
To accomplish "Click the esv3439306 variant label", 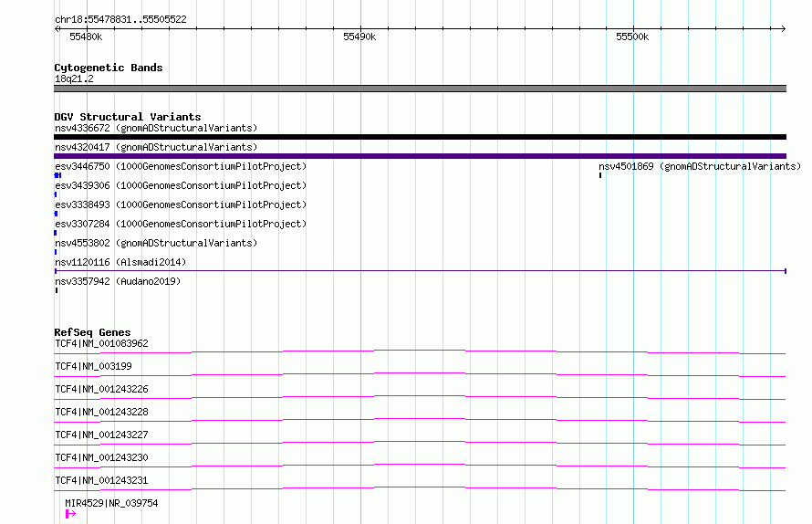I will point(181,185).
